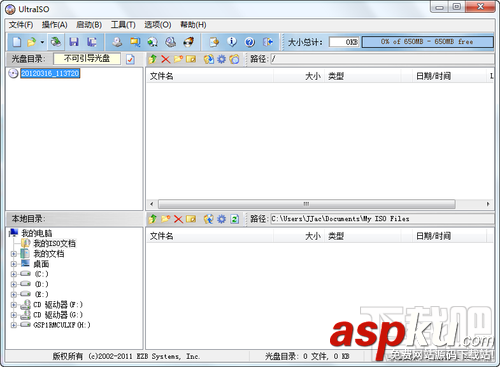Select the 20120316_113720 disc volume node
This screenshot has height=367, width=500.
[50, 73]
